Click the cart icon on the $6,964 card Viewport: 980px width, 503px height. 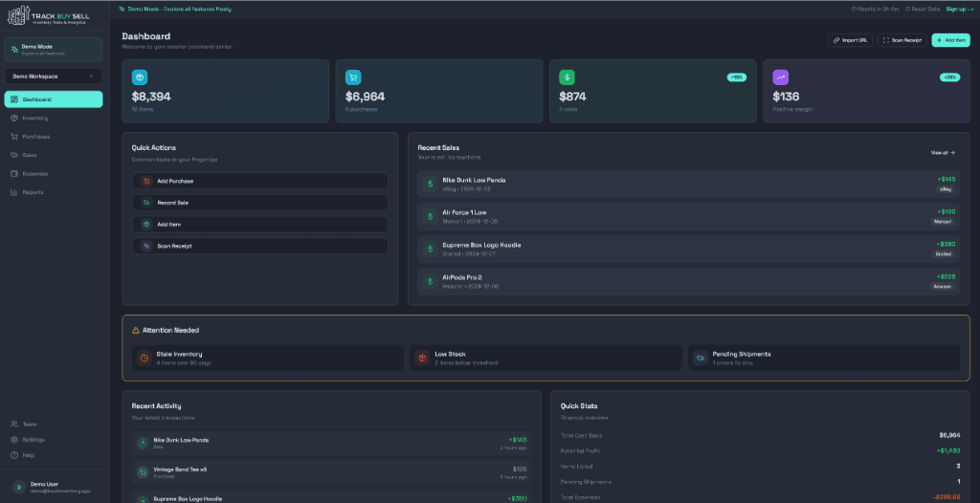353,77
